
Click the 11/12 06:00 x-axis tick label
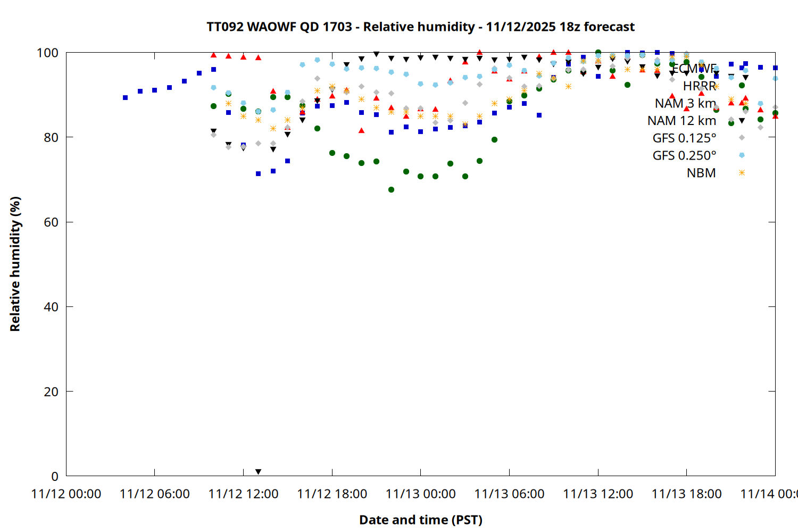(x=154, y=494)
